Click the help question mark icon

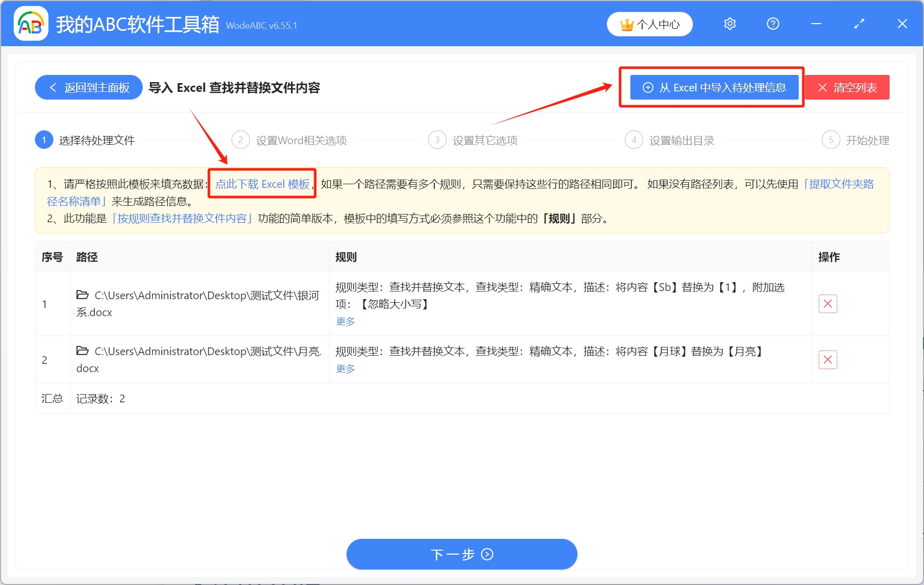[x=773, y=24]
